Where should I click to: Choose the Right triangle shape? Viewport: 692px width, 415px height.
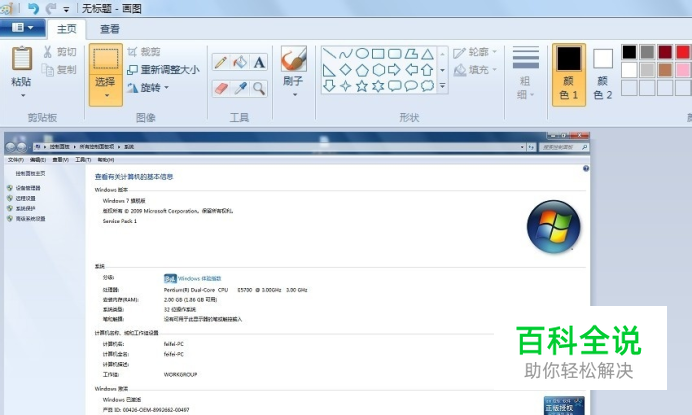click(x=329, y=70)
